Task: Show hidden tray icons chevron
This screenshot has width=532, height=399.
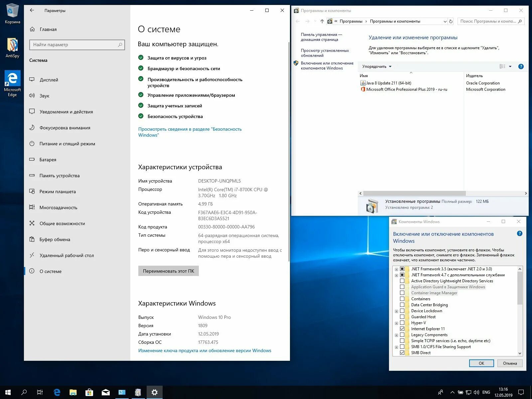Action: [452, 392]
